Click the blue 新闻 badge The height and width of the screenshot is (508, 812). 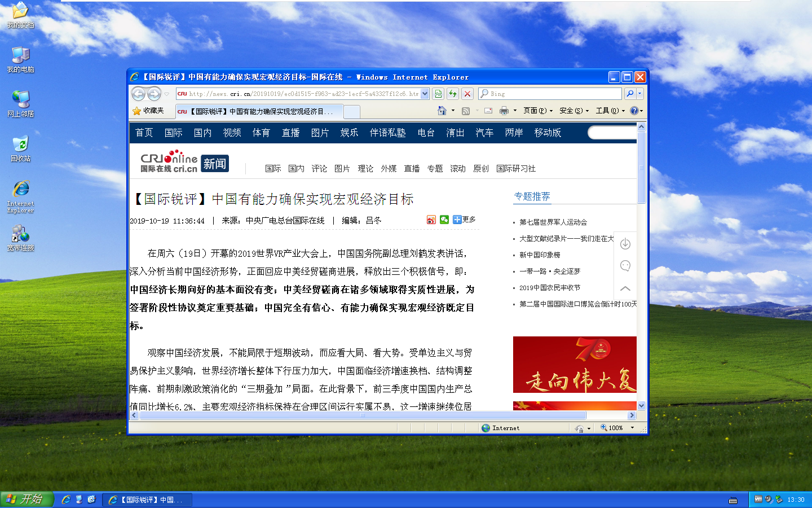click(x=215, y=164)
